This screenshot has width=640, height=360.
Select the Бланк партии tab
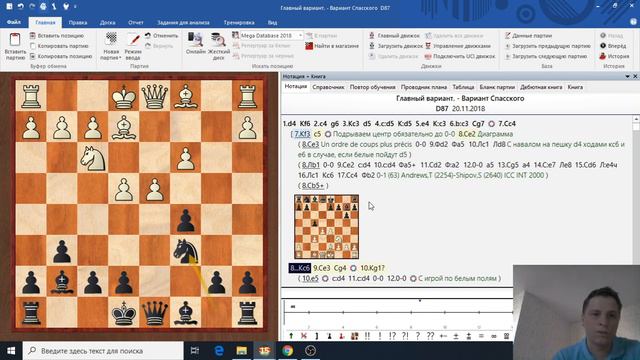point(497,87)
